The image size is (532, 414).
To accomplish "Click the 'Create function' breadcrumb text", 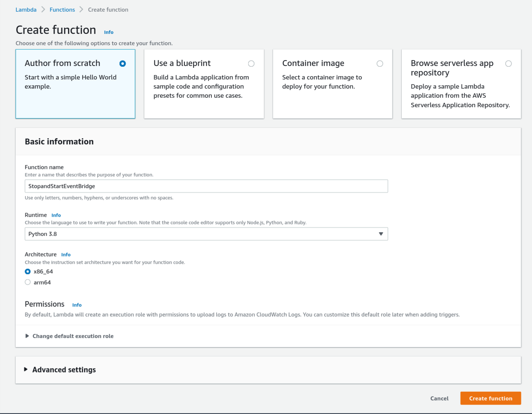I will click(108, 9).
